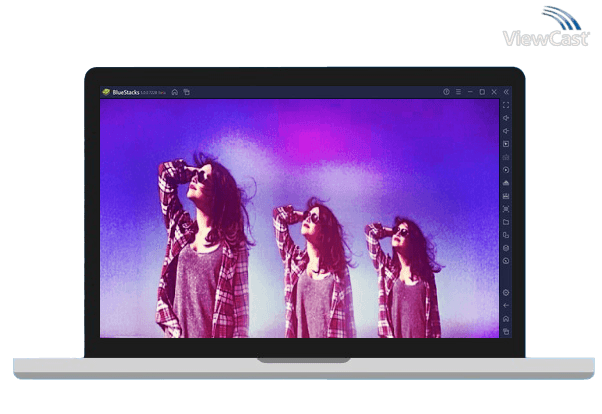Viewport: 602px width, 414px height.
Task: Go to BlueStacks home from the title bar
Action: point(175,92)
